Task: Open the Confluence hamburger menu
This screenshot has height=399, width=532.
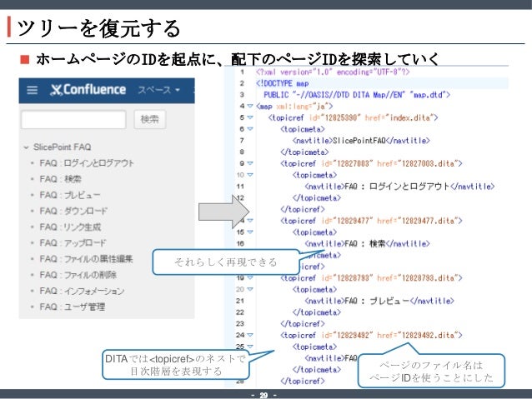Action: click(32, 90)
